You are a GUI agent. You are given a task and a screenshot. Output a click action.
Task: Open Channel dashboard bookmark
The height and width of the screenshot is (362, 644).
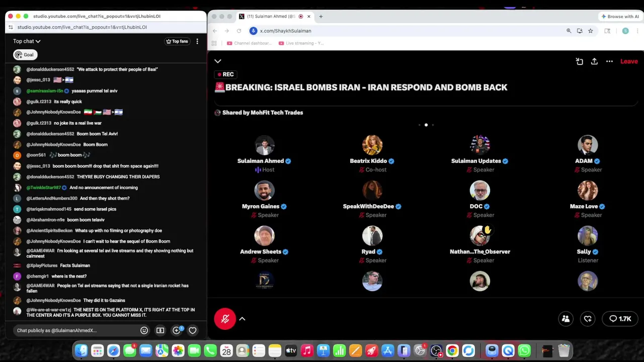click(249, 43)
